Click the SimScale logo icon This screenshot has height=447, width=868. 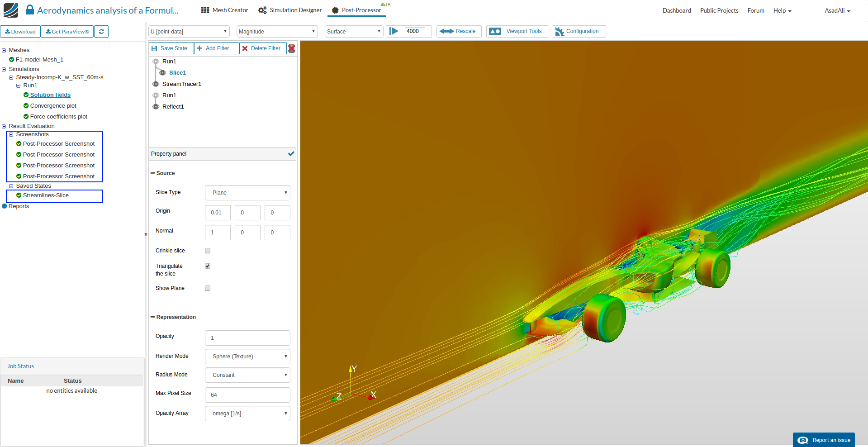click(x=11, y=10)
